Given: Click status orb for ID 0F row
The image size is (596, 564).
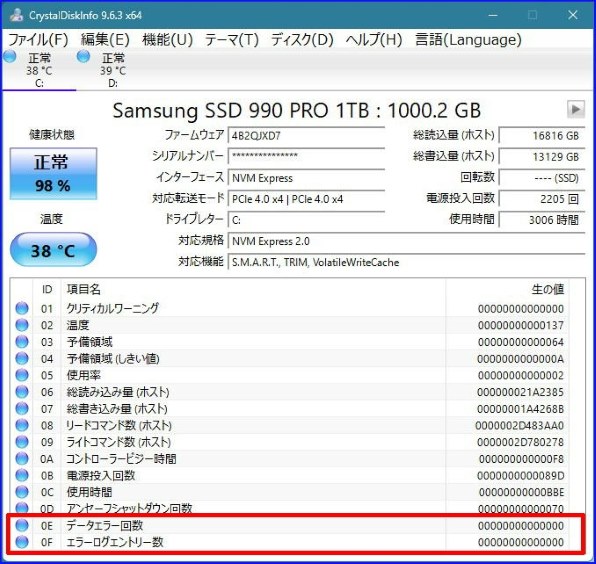Looking at the screenshot, I should (22, 542).
